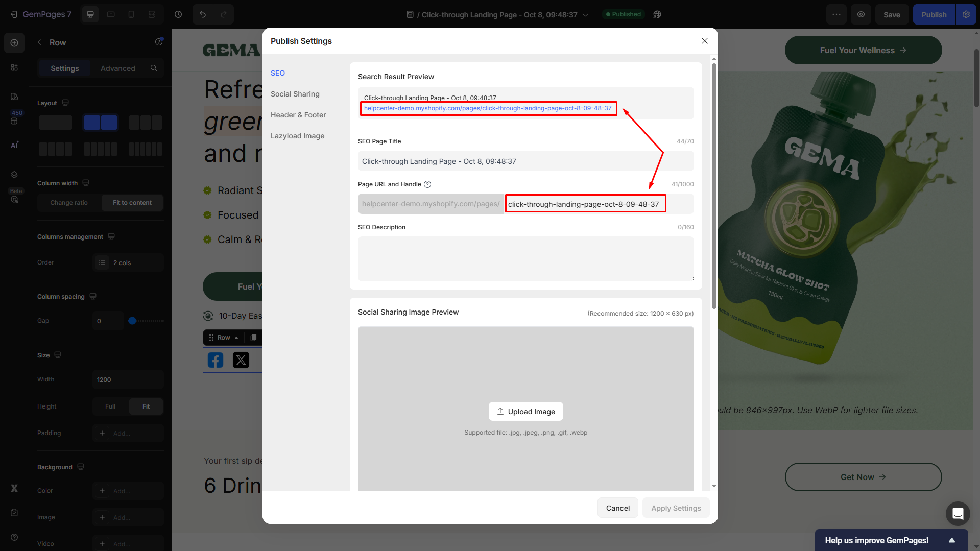Go to Social Sharing settings
This screenshot has height=551, width=980.
295,94
